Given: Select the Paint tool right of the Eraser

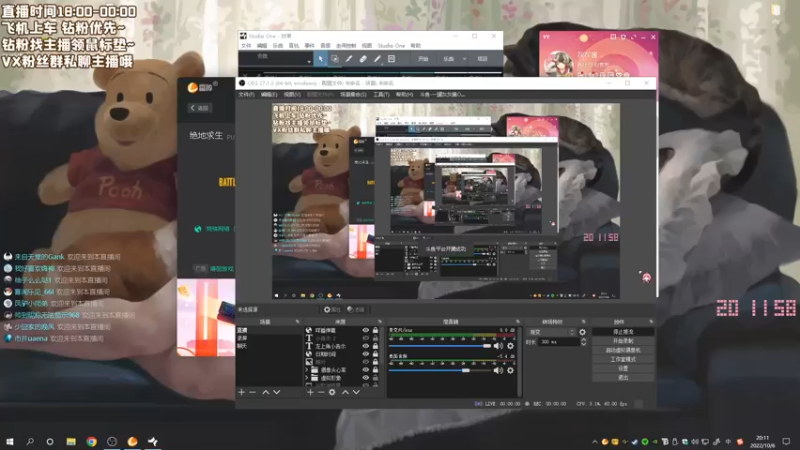Looking at the screenshot, I should click(x=377, y=59).
